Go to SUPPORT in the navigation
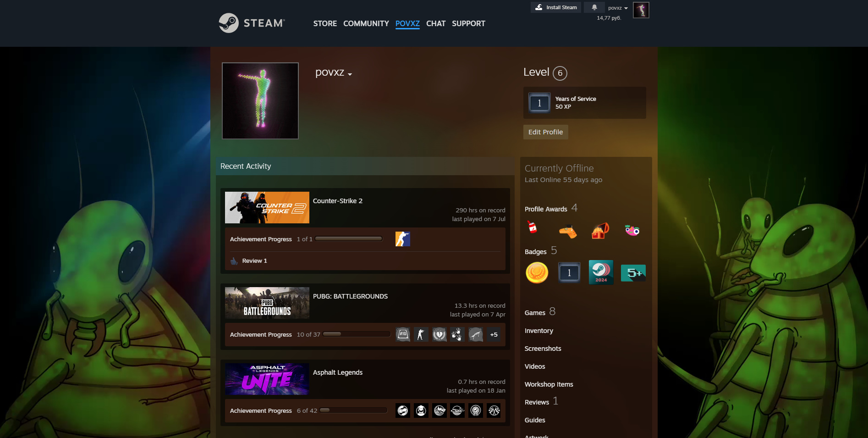 click(x=468, y=23)
